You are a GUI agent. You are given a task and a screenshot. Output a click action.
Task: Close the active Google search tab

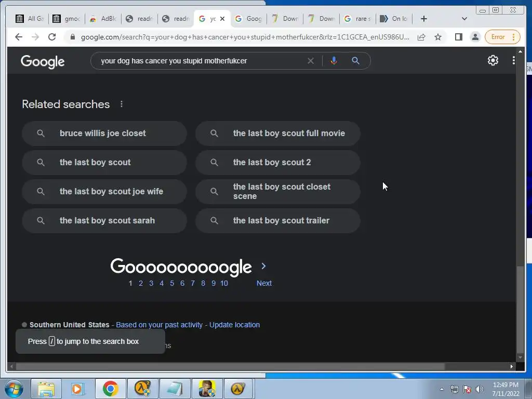[222, 19]
